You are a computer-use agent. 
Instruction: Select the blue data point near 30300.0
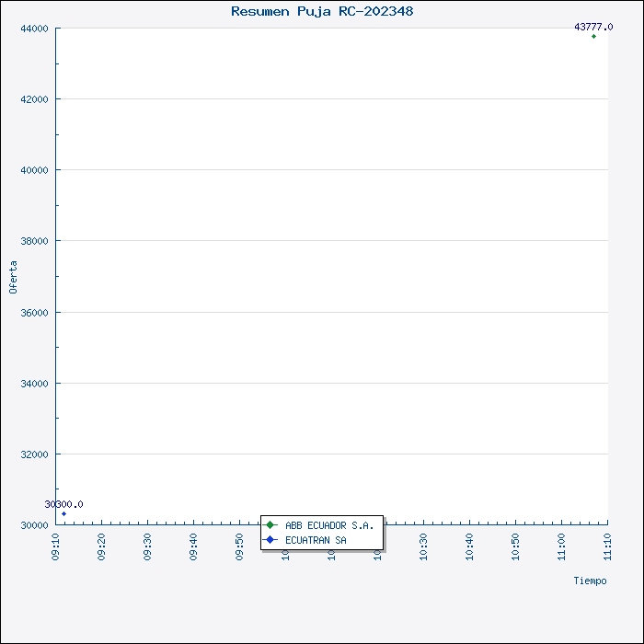[63, 514]
